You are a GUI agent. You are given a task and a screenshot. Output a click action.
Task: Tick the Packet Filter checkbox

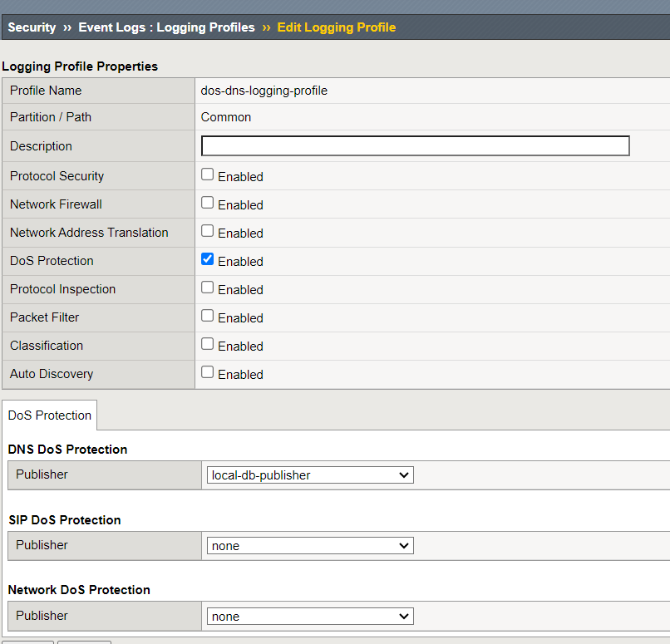208,317
